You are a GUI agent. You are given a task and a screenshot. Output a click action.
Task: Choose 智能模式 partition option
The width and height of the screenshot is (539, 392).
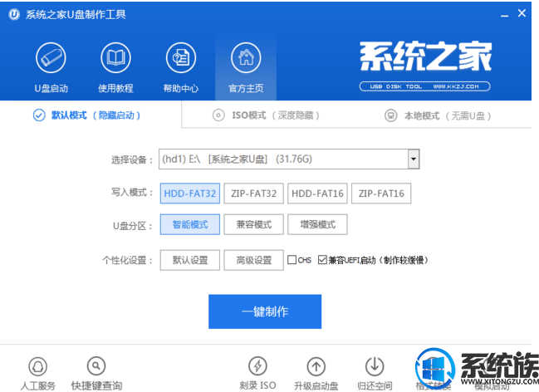coord(189,224)
